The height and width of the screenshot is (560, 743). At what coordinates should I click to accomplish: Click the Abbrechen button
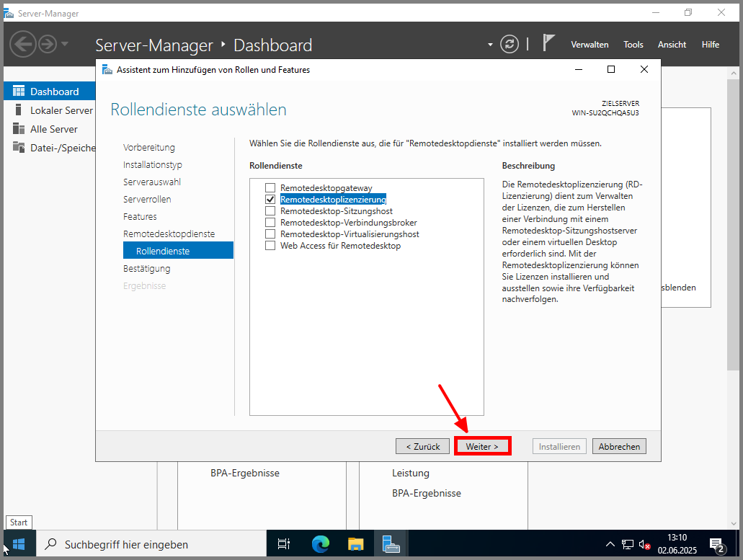pos(619,447)
